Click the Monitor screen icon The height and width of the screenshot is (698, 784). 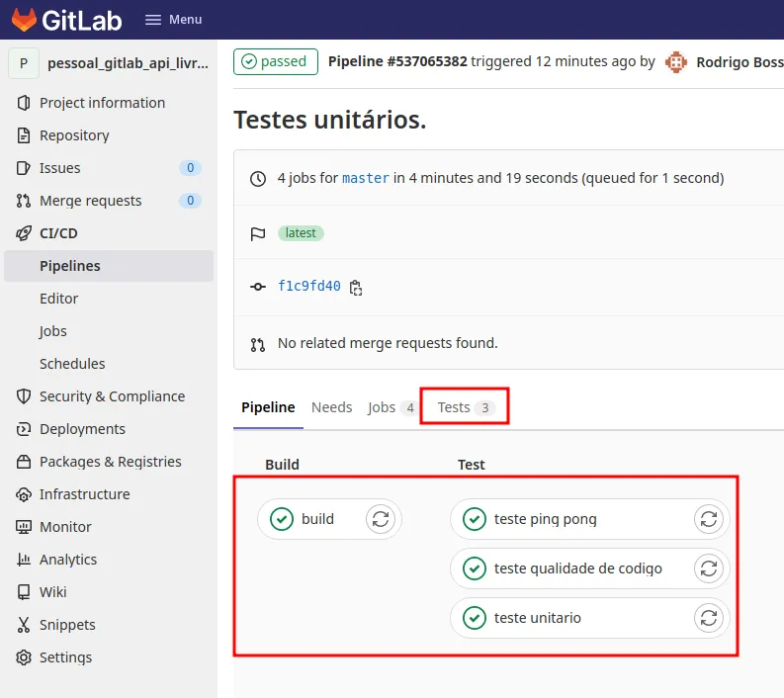click(x=24, y=527)
